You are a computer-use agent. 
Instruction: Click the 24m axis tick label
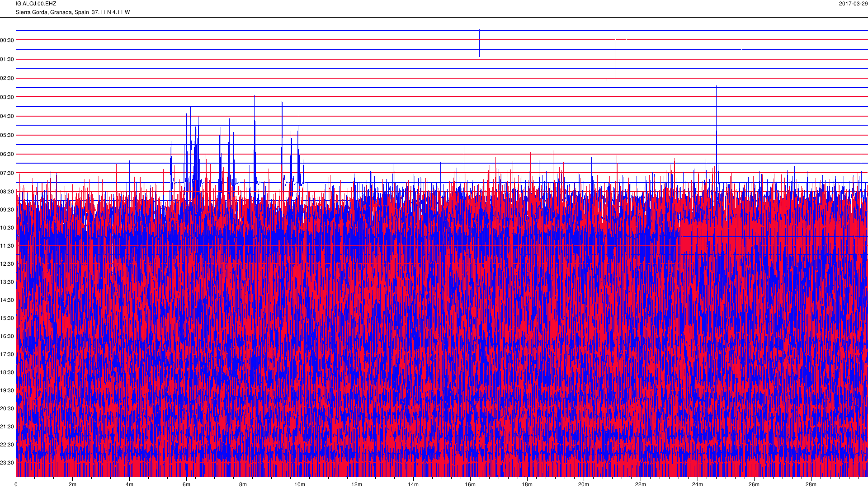[698, 484]
